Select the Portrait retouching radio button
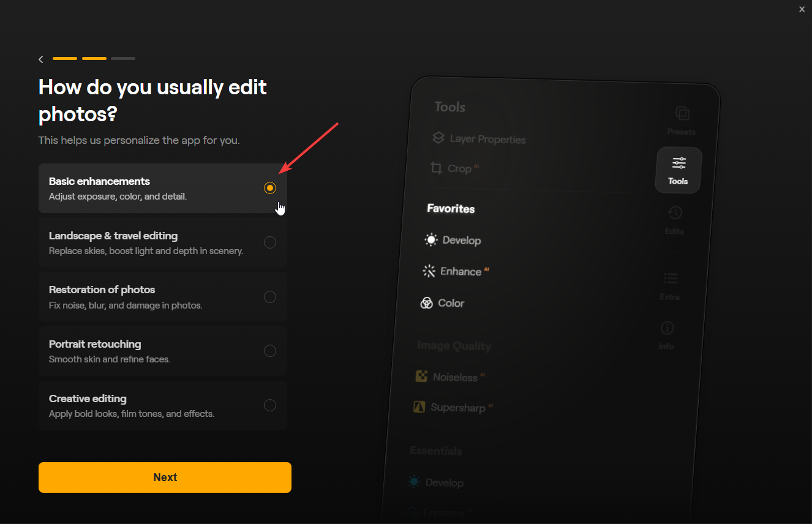812x524 pixels. coord(270,351)
